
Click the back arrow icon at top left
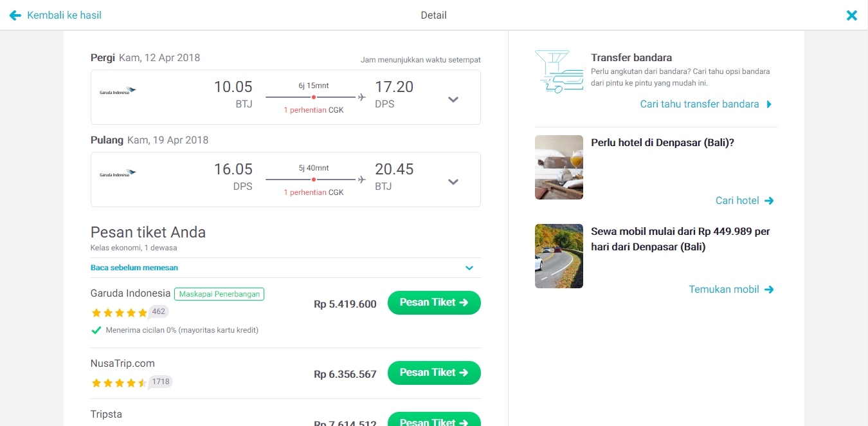(x=15, y=15)
